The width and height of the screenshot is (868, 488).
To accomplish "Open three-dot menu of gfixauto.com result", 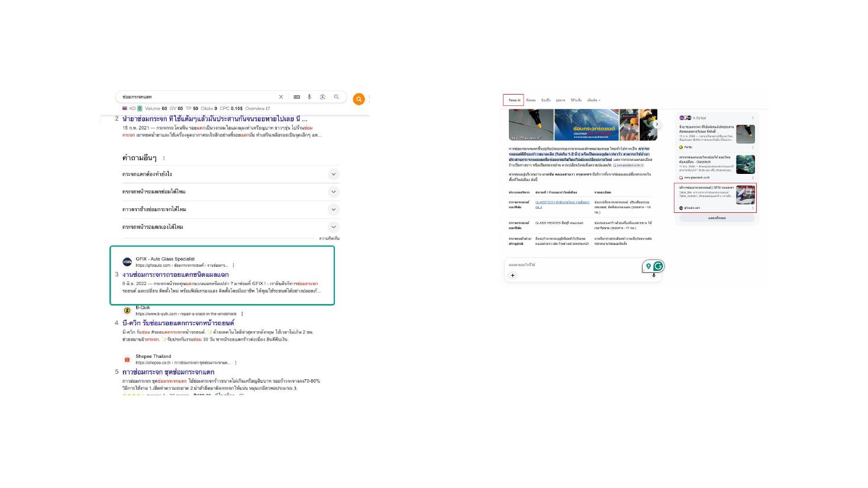I will [233, 266].
